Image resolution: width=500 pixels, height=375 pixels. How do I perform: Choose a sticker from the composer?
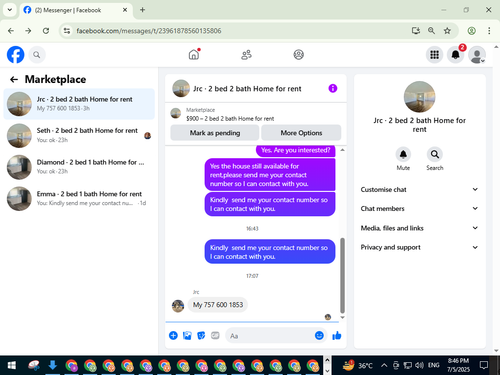coord(201,335)
